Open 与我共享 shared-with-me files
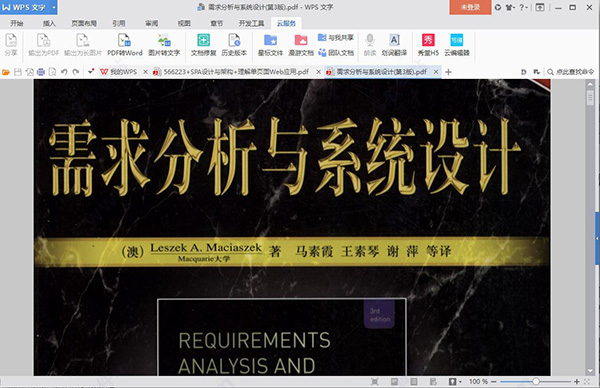The image size is (600, 388). (x=336, y=37)
